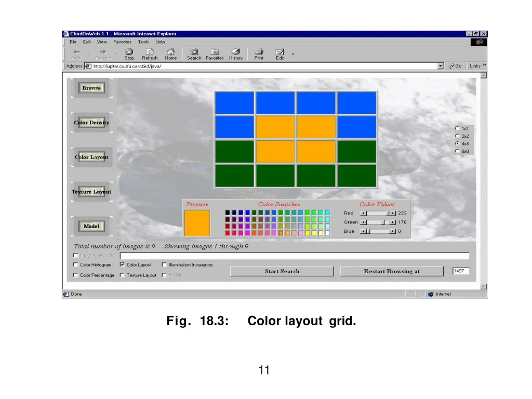Click the Model sidebar button

(x=91, y=227)
